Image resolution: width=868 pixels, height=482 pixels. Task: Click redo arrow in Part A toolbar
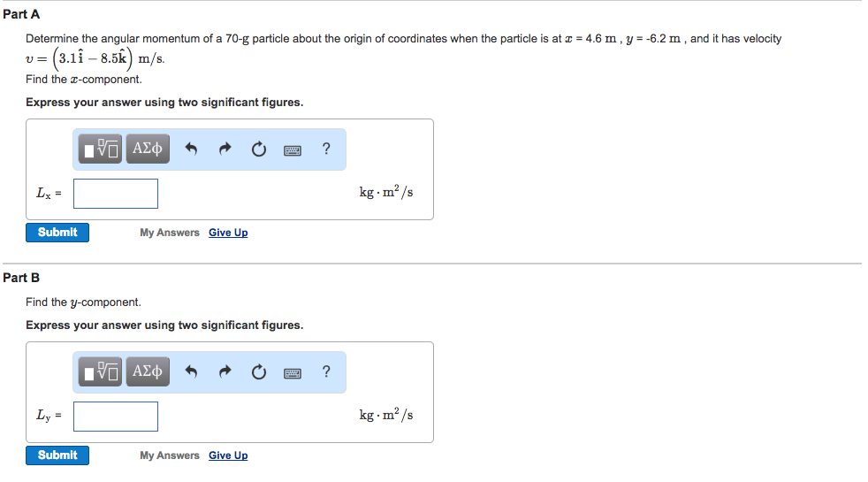(225, 149)
